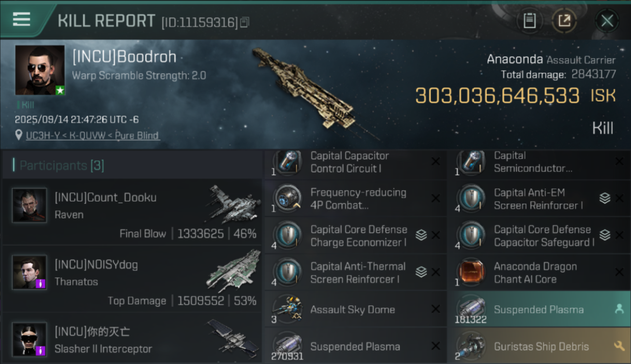This screenshot has height=364, width=631.
Task: Click the person icon on highlighted Suspended Plasma
Action: [619, 309]
